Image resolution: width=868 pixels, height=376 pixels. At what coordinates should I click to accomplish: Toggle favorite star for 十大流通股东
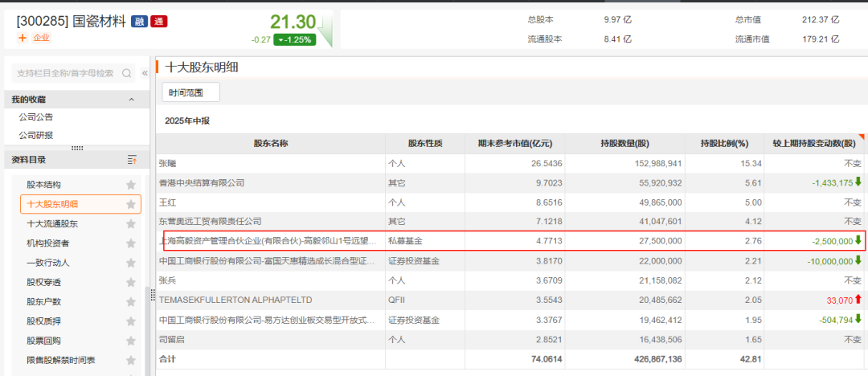131,224
